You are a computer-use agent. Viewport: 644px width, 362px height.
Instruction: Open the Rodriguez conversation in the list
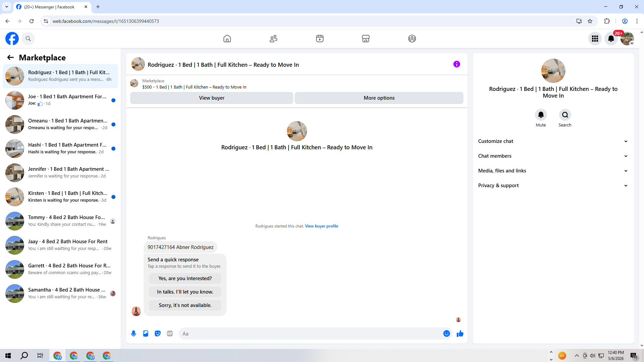[x=60, y=76]
